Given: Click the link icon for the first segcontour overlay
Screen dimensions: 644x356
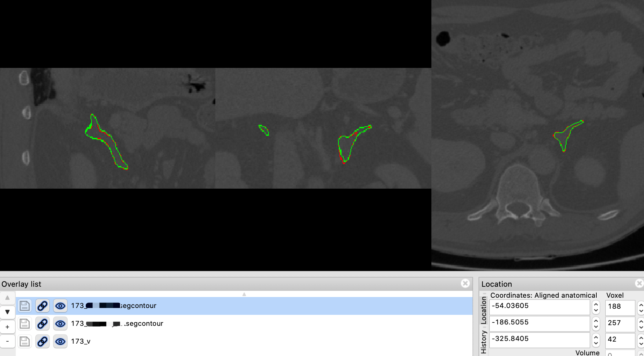Looking at the screenshot, I should pyautogui.click(x=42, y=306).
